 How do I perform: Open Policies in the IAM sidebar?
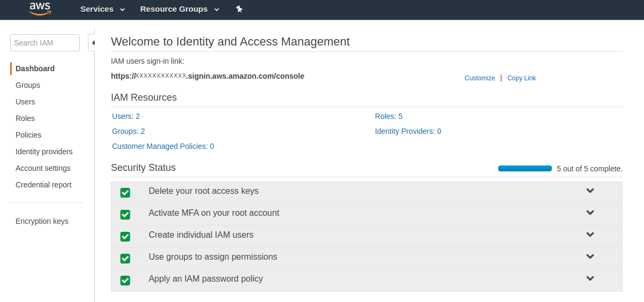pyautogui.click(x=28, y=135)
